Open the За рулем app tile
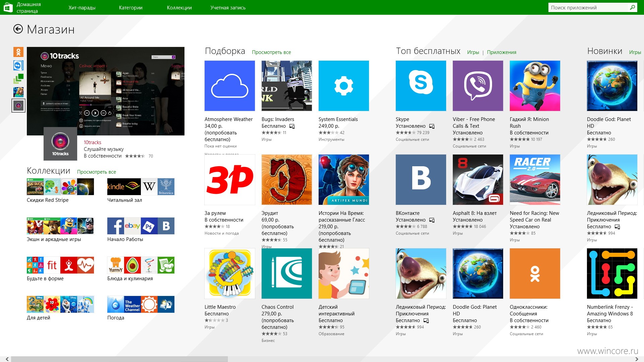This screenshot has width=644, height=362. (x=230, y=180)
